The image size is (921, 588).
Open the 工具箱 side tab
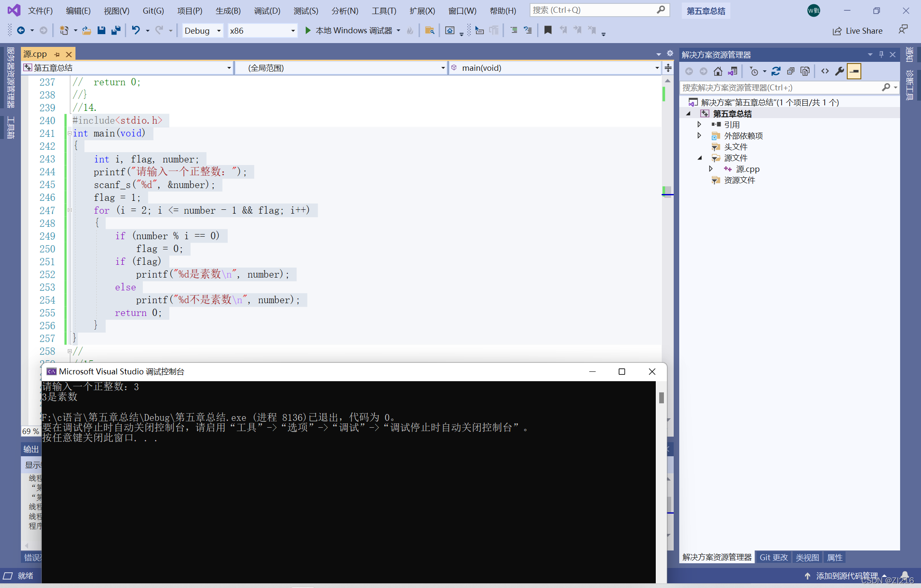(x=11, y=127)
